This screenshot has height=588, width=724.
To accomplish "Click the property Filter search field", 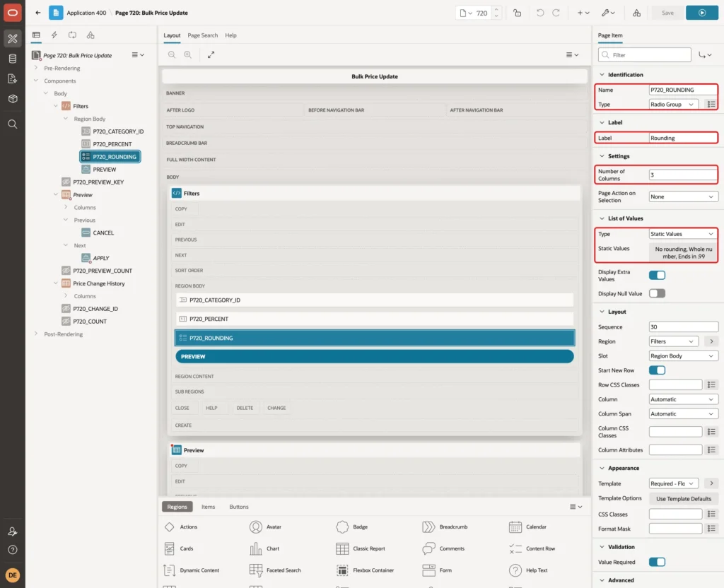I will coord(645,55).
